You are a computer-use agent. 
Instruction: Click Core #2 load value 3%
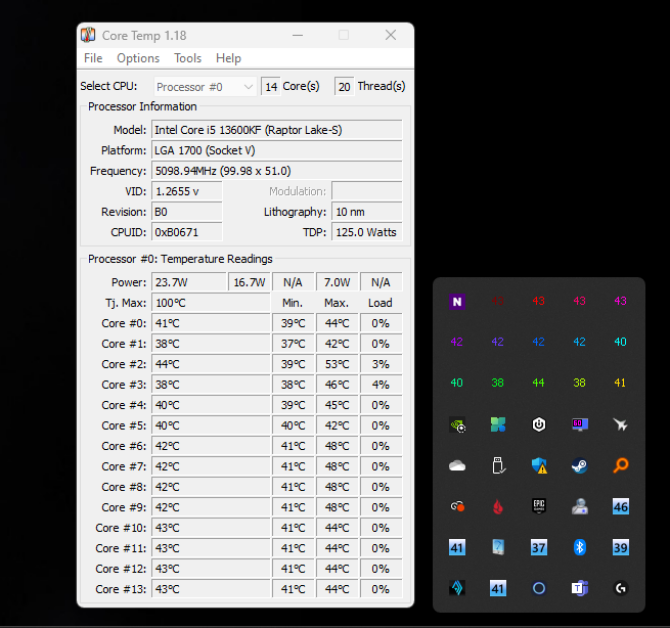tap(381, 364)
